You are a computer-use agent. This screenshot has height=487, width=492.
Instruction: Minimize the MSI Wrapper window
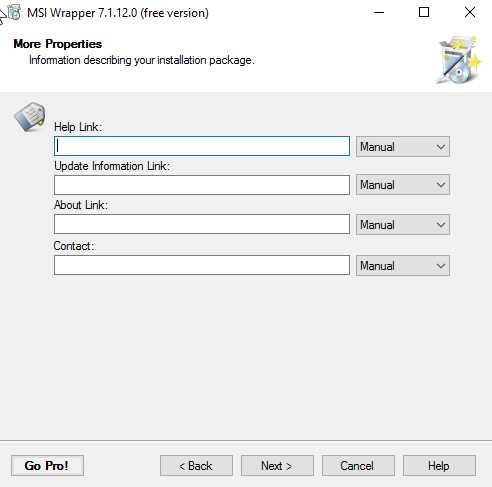click(x=379, y=13)
